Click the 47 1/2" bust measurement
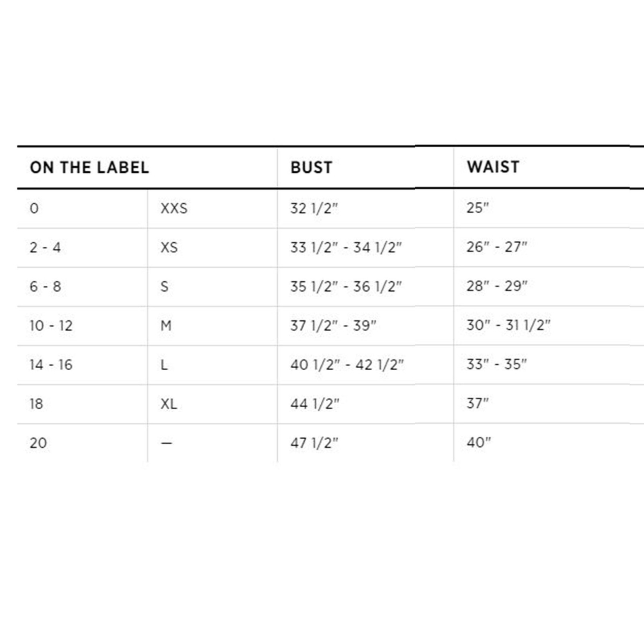644x644 pixels. (x=314, y=443)
